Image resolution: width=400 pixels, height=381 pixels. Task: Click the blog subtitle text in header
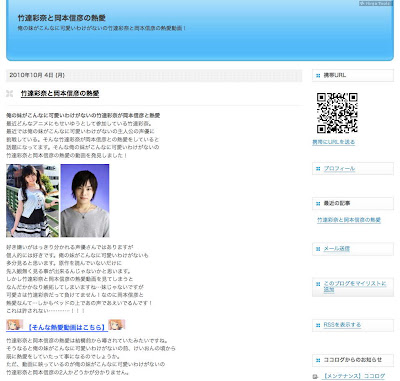[101, 29]
